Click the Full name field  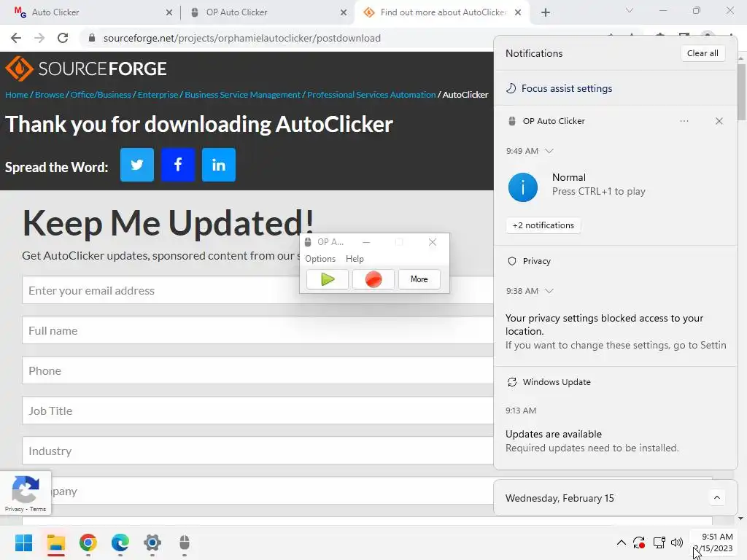click(x=258, y=330)
